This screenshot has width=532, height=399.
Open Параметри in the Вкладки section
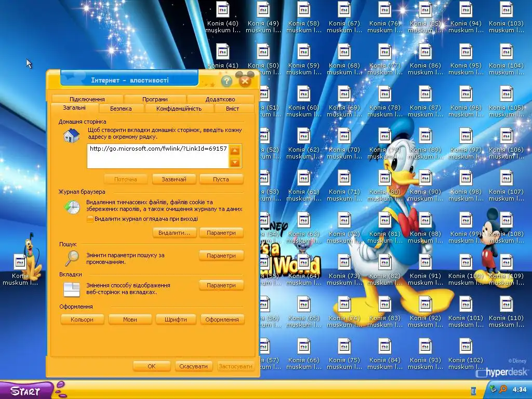[x=221, y=285]
